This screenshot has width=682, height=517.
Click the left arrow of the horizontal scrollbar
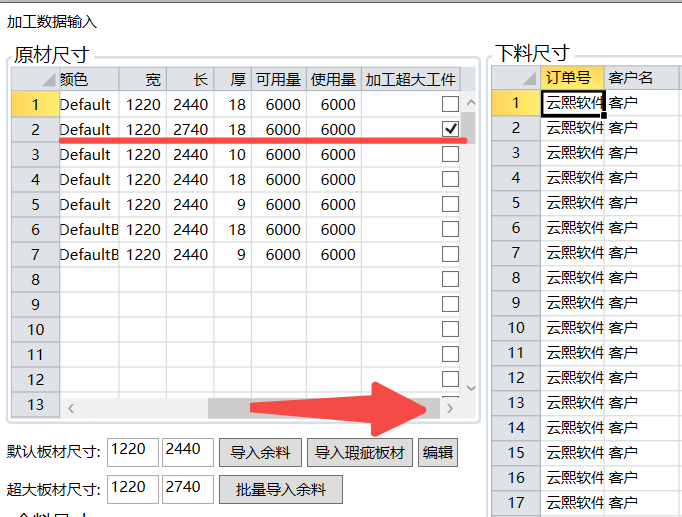point(70,408)
